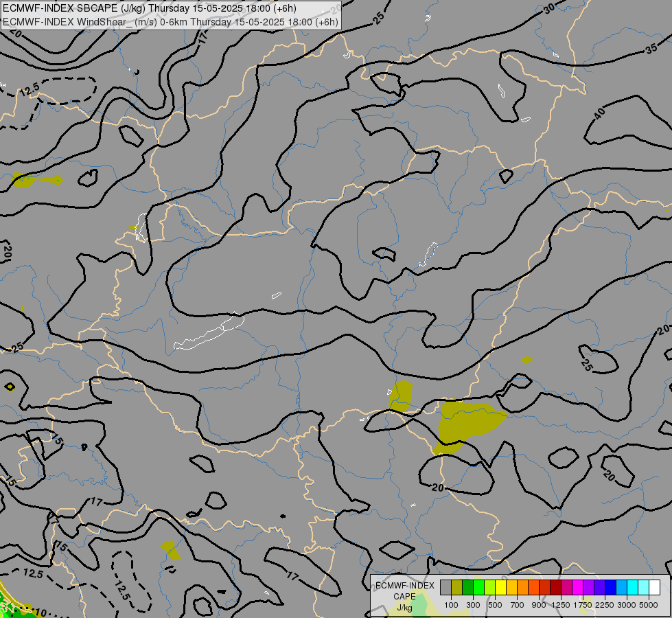Click the 900 legend scale value
Image resolution: width=672 pixels, height=618 pixels.
point(539,605)
